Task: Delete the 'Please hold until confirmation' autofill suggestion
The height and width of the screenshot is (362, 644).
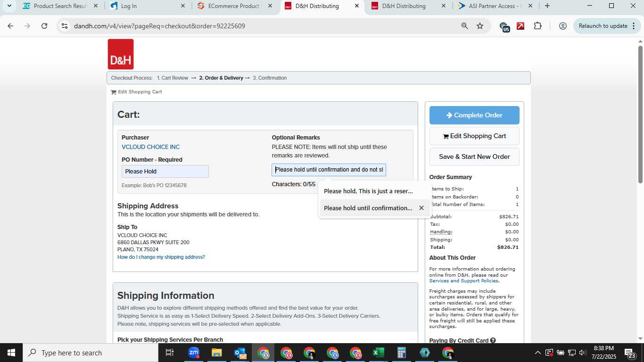Action: tap(421, 208)
